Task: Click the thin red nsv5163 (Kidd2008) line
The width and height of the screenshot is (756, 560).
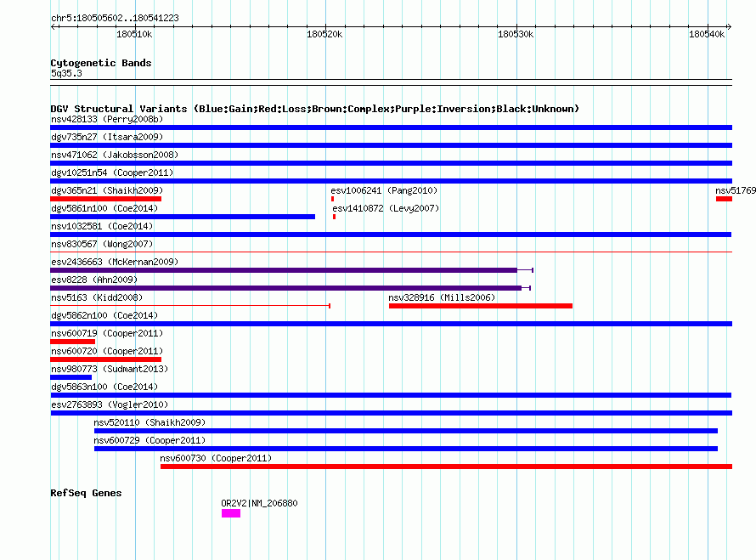Action: (x=190, y=306)
